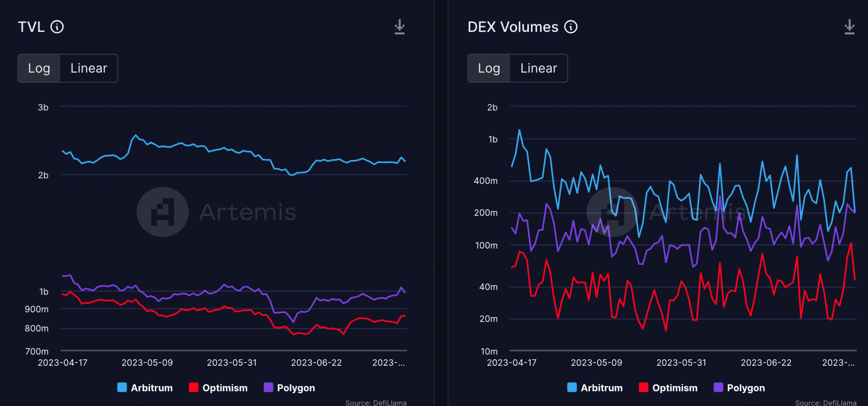The height and width of the screenshot is (406, 868).
Task: Click the 700m axis label on TVL chart
Action: pyautogui.click(x=37, y=351)
